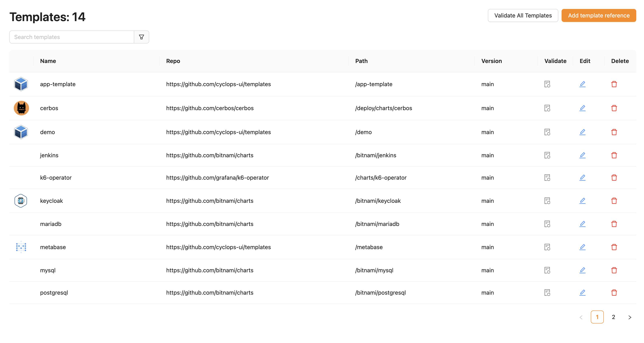Validate the keycloak template

point(547,201)
